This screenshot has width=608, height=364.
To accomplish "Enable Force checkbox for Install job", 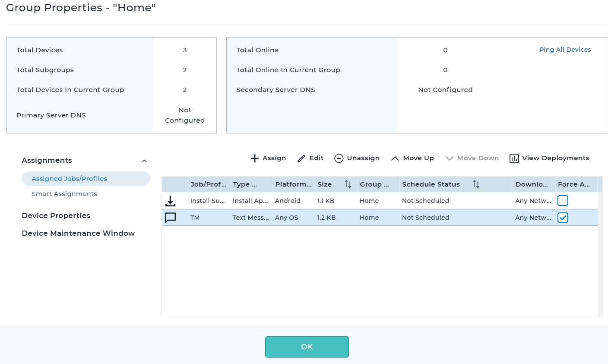I will click(563, 200).
